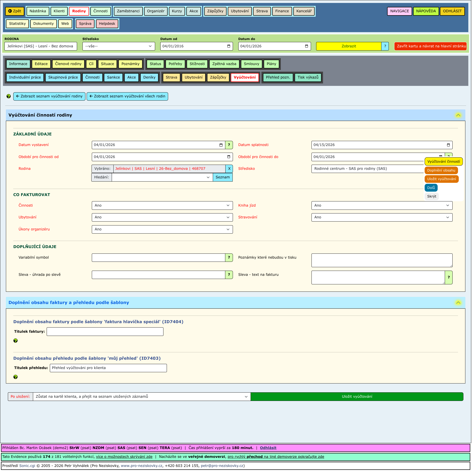Open the Individuální práce tab
This screenshot has height=476, width=472.
[25, 78]
